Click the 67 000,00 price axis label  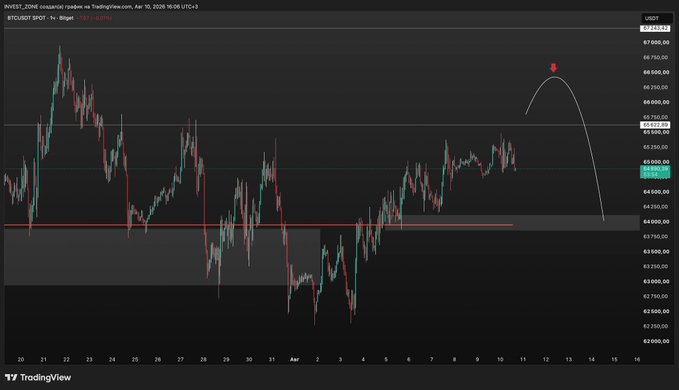tap(656, 42)
